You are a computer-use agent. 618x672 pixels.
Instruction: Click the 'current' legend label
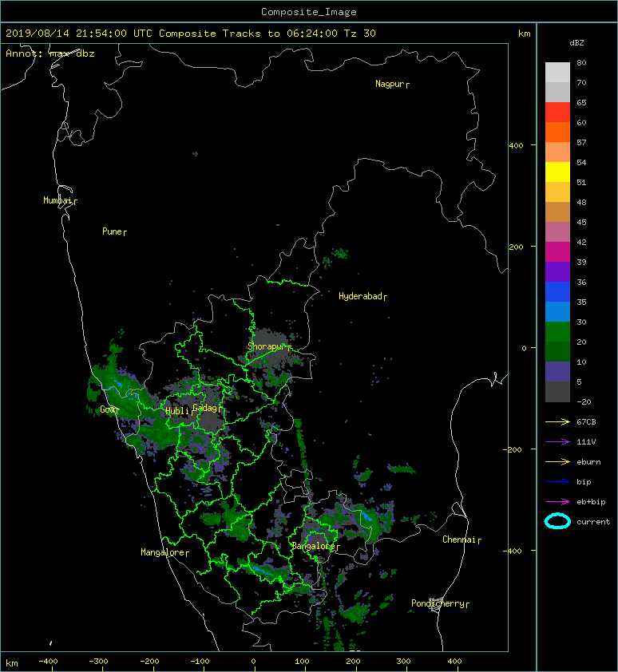tap(593, 522)
